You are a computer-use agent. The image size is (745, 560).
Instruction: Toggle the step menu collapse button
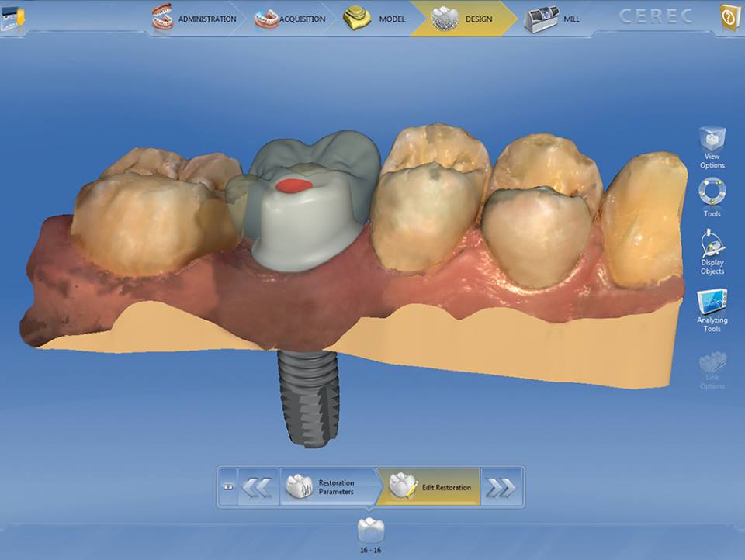coord(228,487)
